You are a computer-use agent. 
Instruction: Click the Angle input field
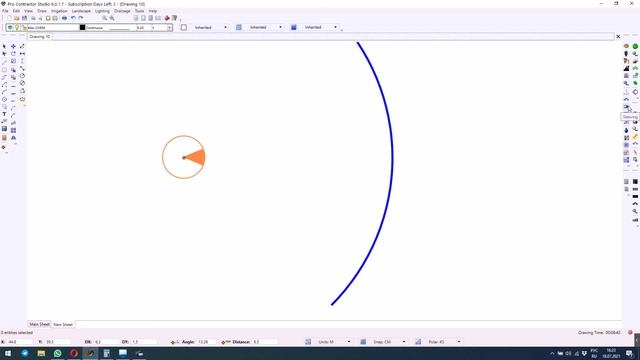click(207, 342)
